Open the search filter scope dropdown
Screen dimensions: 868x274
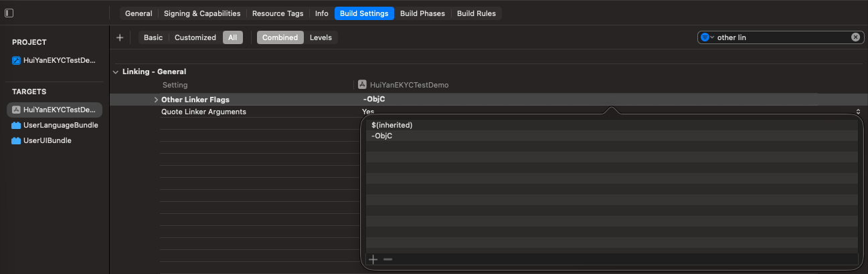[x=707, y=37]
